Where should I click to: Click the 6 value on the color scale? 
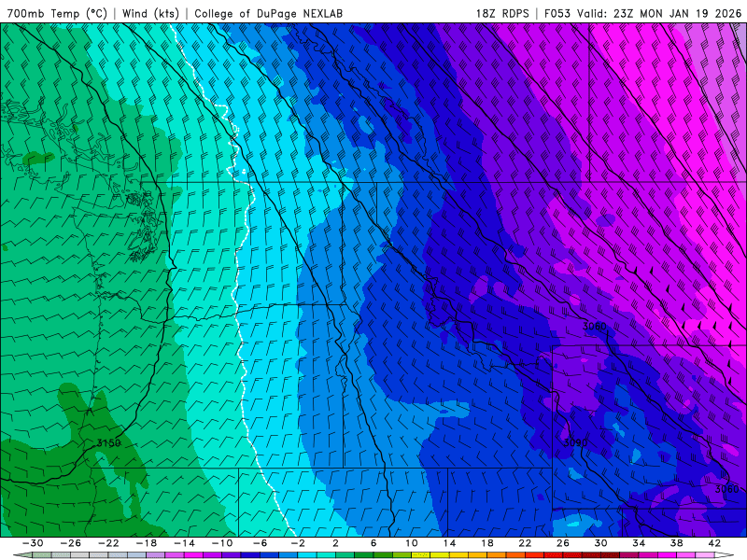tap(373, 543)
